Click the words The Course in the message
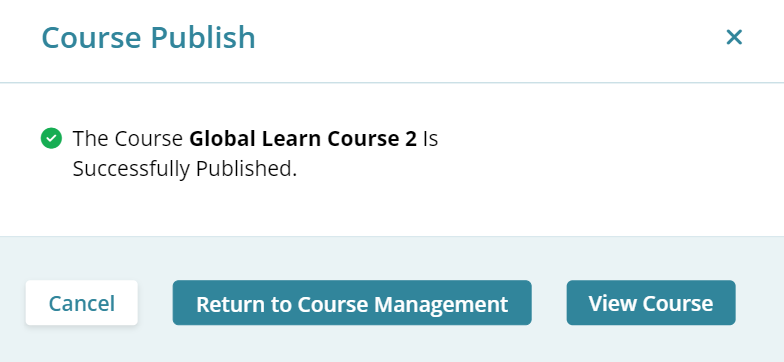This screenshot has width=784, height=362. pos(128,138)
